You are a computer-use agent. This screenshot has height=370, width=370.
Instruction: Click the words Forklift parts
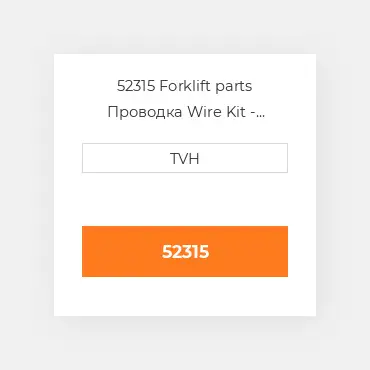tap(206, 86)
